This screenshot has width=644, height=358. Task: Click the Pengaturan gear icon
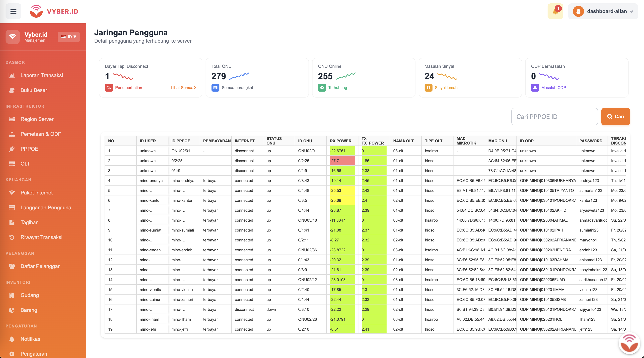pyautogui.click(x=12, y=353)
